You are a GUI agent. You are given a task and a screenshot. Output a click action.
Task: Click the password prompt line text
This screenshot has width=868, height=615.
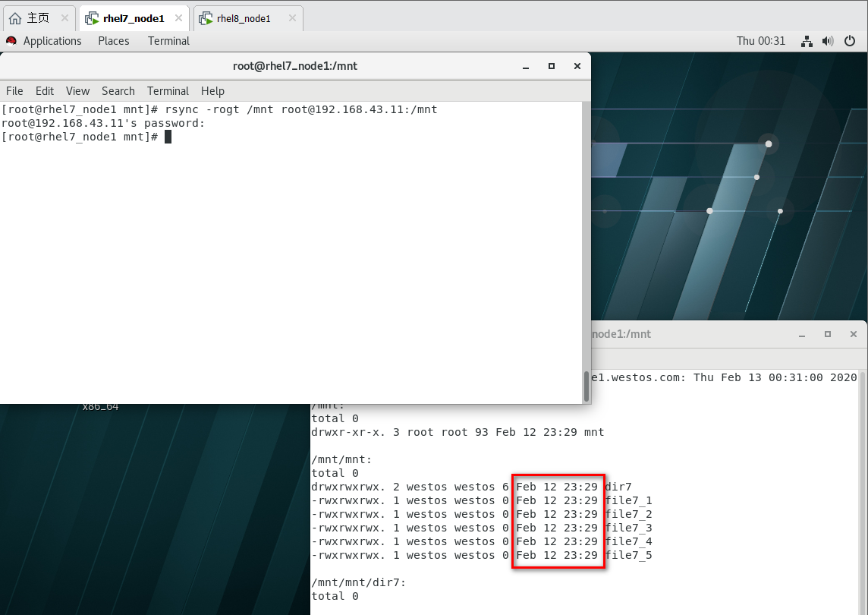[103, 123]
